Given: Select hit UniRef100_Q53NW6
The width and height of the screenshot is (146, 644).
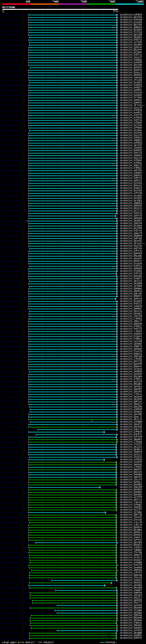Looking at the screenshot, I should (x=131, y=633).
